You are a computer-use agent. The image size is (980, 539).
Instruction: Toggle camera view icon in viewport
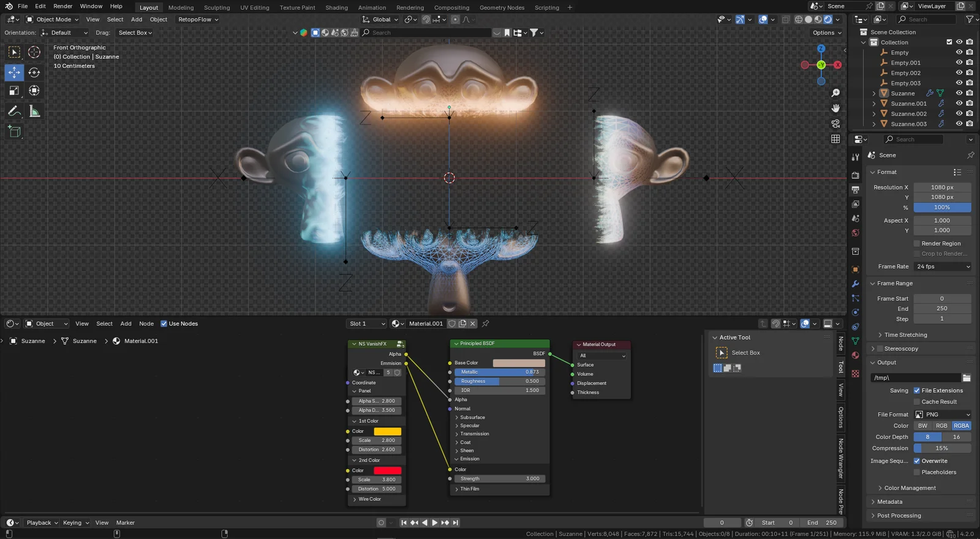pyautogui.click(x=835, y=124)
